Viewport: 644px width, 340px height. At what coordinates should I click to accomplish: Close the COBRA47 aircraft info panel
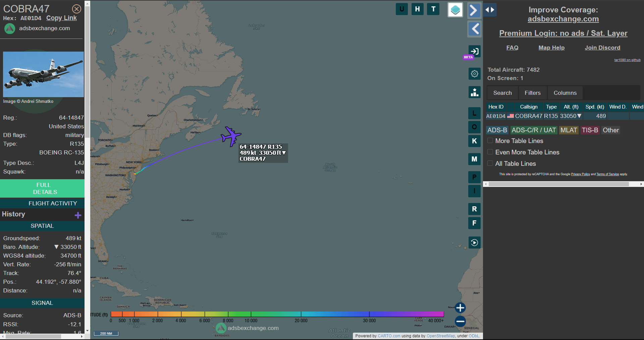[77, 9]
